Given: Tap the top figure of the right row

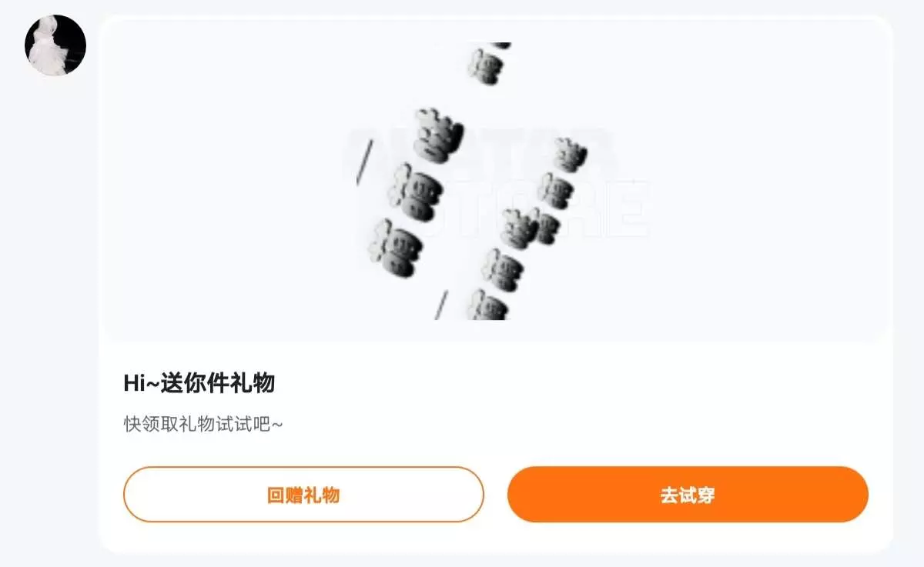Looking at the screenshot, I should (571, 155).
